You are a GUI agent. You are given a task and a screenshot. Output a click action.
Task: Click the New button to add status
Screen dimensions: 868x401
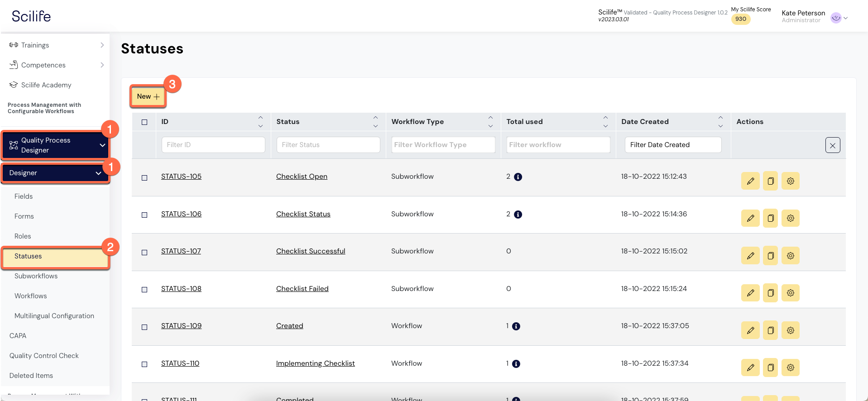(x=148, y=96)
